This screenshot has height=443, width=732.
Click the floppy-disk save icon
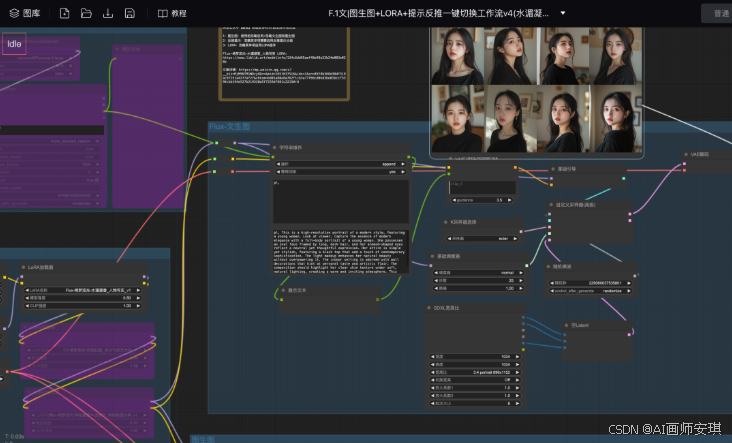pyautogui.click(x=130, y=13)
